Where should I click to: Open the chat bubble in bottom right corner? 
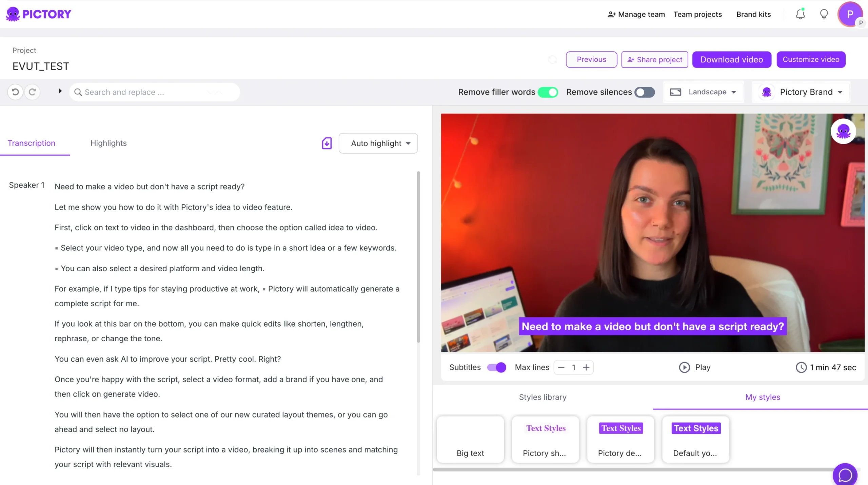point(845,474)
